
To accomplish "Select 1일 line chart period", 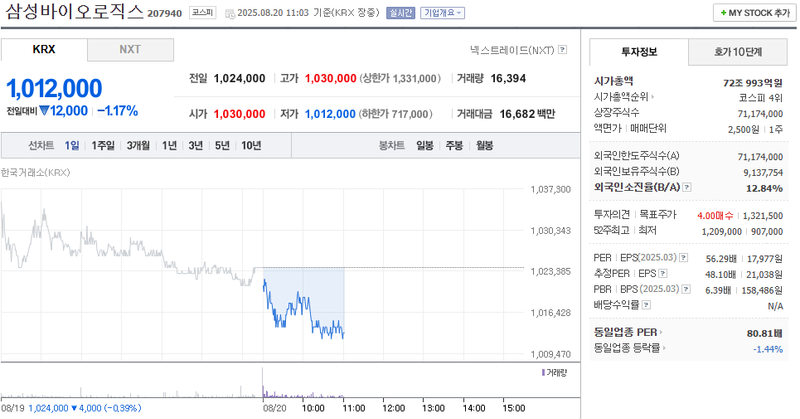I will pos(72,145).
